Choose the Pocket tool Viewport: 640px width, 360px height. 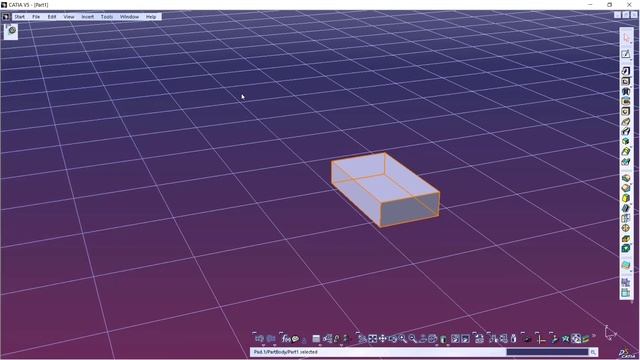pos(626,81)
